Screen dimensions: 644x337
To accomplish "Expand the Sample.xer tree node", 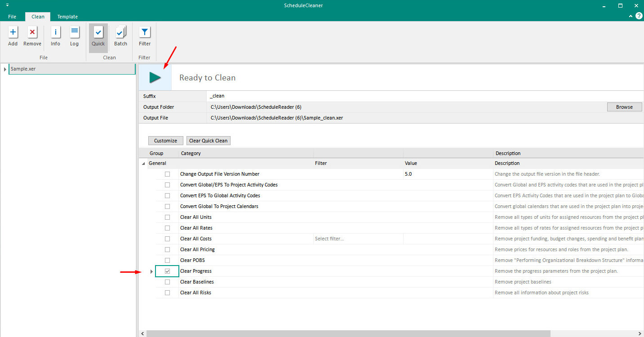I will [5, 69].
